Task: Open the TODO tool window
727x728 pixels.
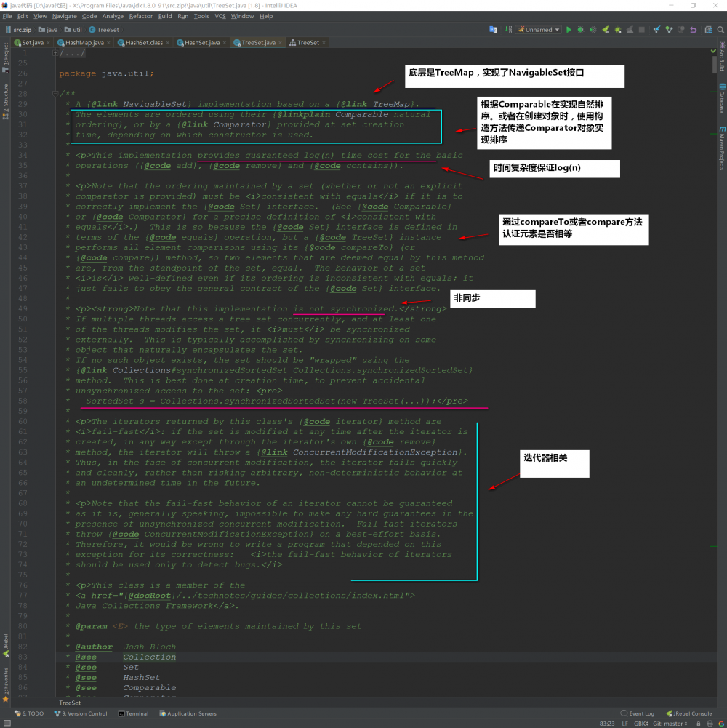Action: tap(29, 713)
